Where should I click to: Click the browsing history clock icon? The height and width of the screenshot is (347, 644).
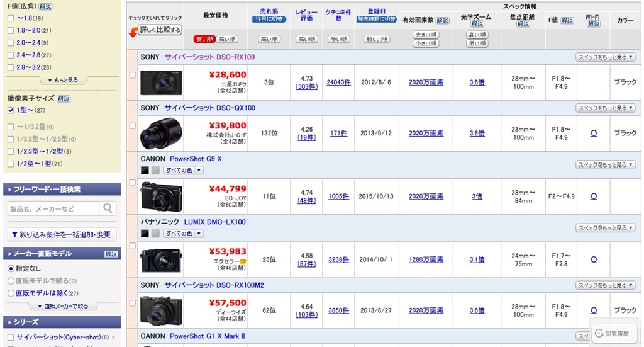(599, 333)
